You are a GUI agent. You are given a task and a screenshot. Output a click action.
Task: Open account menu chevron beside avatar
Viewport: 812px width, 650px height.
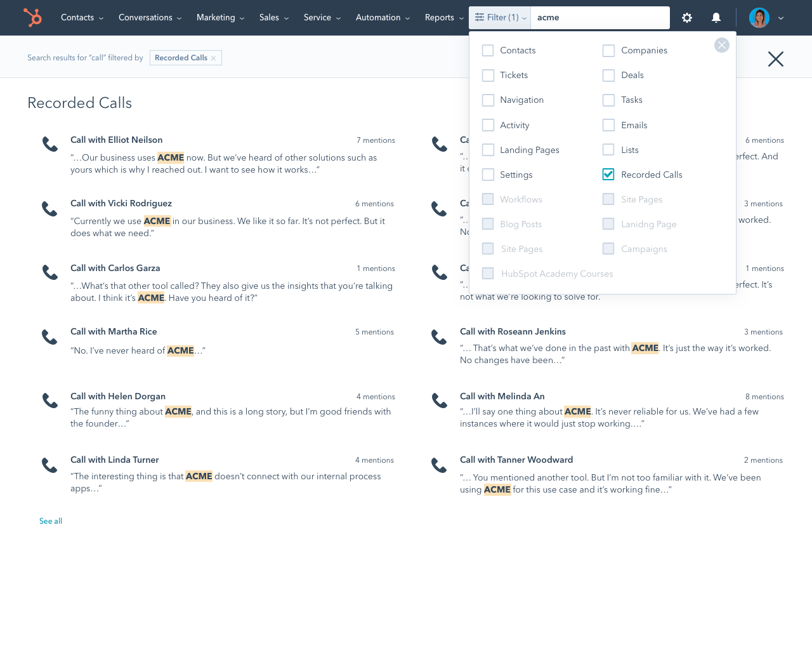781,18
